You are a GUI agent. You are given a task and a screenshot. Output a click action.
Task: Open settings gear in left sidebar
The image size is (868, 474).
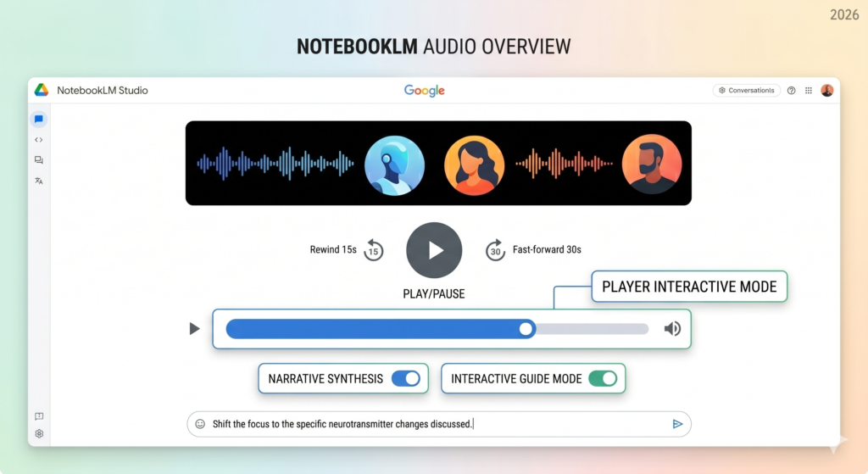39,433
